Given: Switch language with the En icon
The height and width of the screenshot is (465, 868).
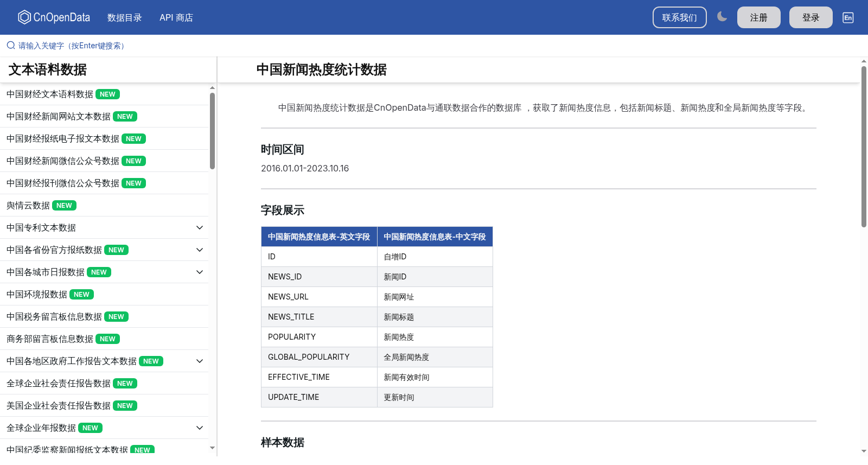Looking at the screenshot, I should coord(848,17).
